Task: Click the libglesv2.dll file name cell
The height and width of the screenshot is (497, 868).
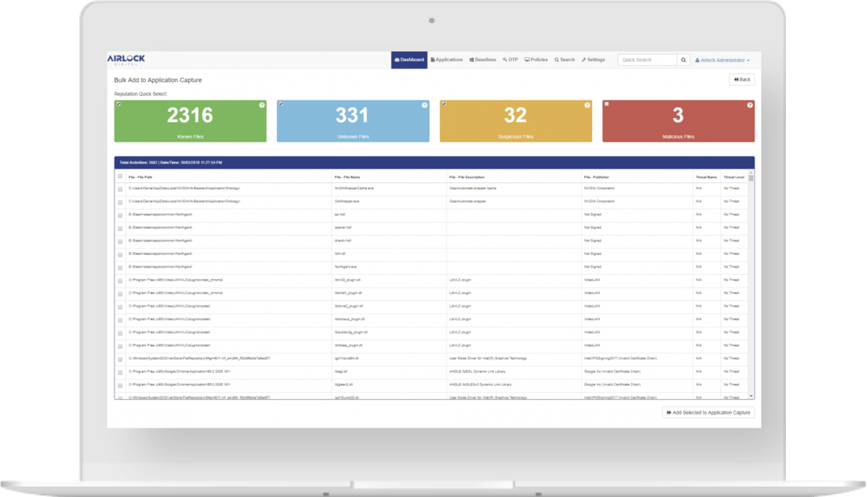Action: click(x=344, y=384)
